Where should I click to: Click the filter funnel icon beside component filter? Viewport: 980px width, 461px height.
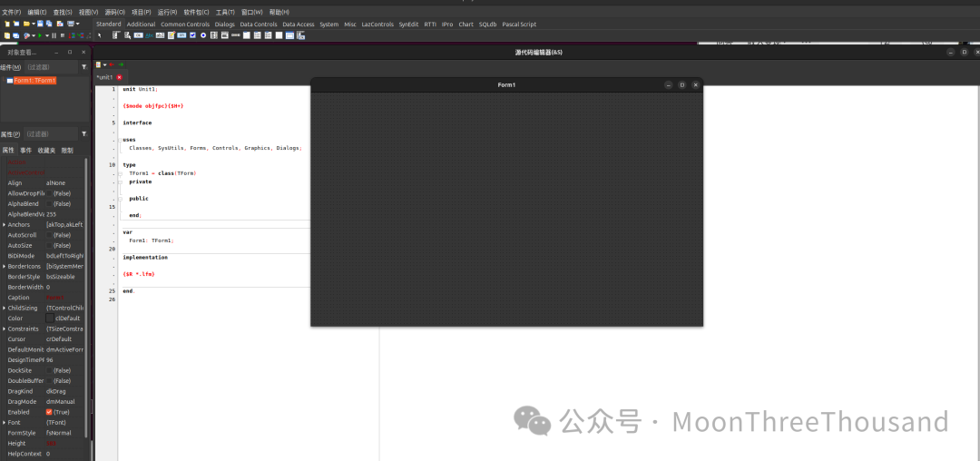pyautogui.click(x=84, y=67)
